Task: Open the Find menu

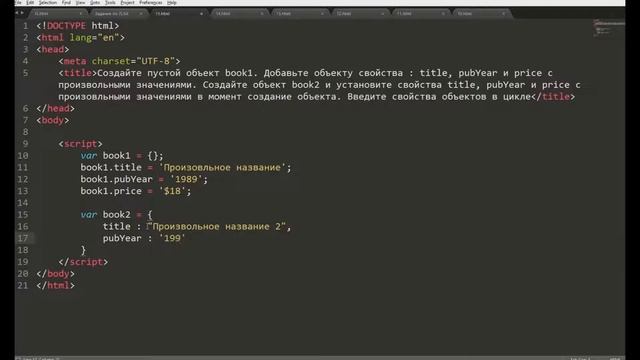Action: click(x=66, y=2)
